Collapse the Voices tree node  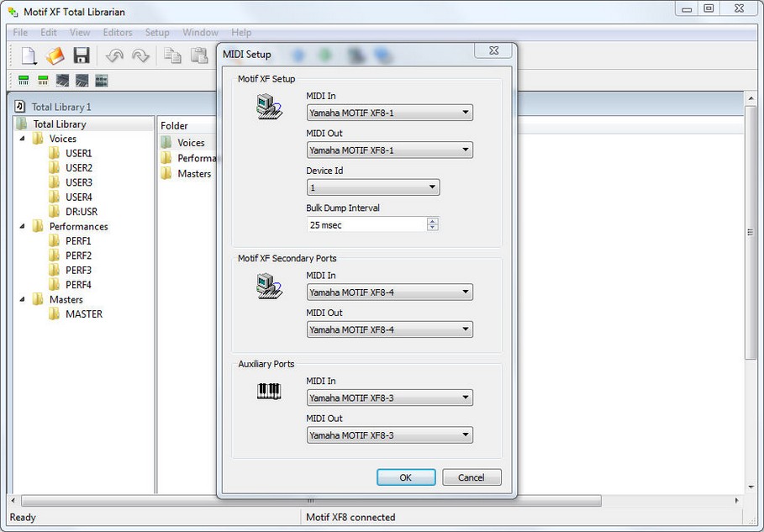23,139
